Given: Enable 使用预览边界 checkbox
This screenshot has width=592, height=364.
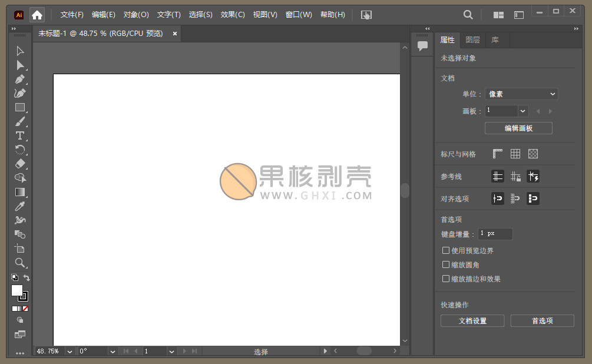Looking at the screenshot, I should click(x=446, y=250).
